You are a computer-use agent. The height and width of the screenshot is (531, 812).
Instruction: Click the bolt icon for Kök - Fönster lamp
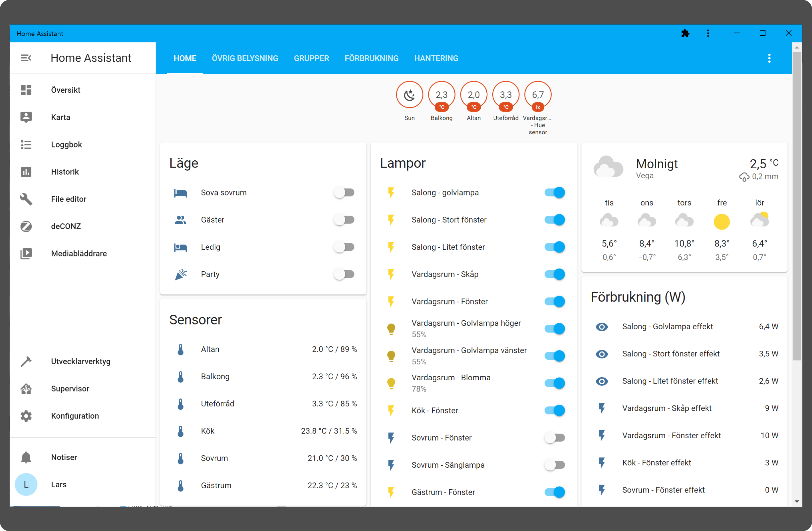(x=391, y=411)
